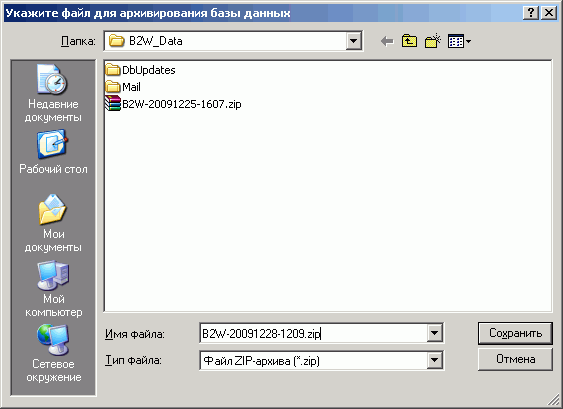563x409 pixels.
Task: Click the resize grip in dialog corner
Action: 554,400
